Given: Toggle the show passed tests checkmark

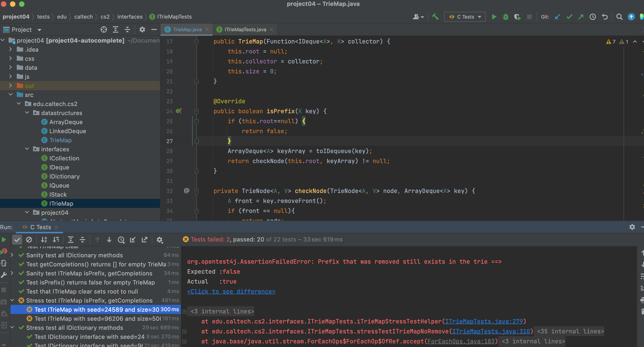Looking at the screenshot, I should (x=17, y=240).
